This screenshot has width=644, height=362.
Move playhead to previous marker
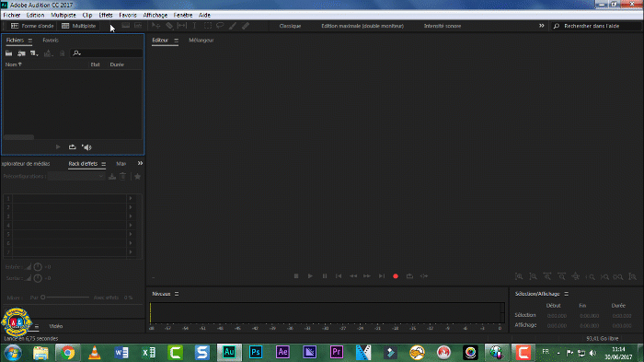pyautogui.click(x=339, y=276)
